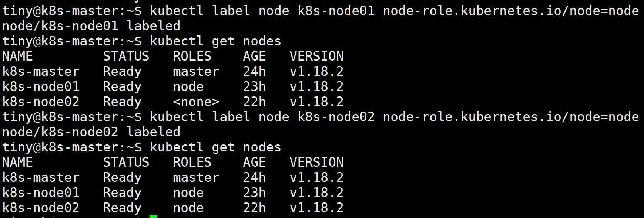This screenshot has height=218, width=644.
Task: Click the ROLES header in the first table
Action: click(x=192, y=56)
